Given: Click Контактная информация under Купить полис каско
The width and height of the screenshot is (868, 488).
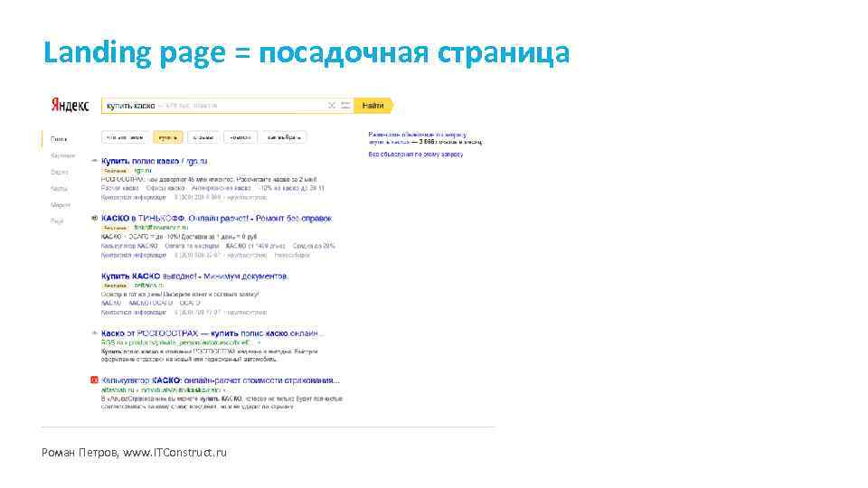Looking at the screenshot, I should click(x=134, y=198).
